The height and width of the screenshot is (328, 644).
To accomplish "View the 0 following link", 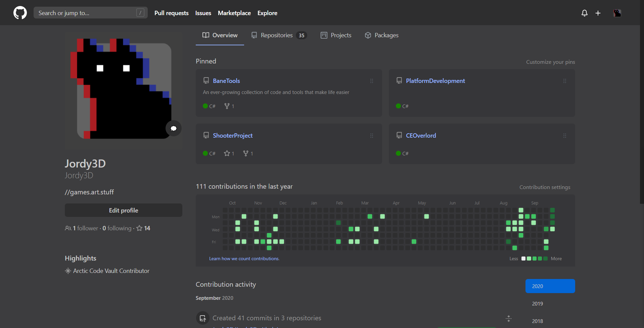I will (117, 228).
